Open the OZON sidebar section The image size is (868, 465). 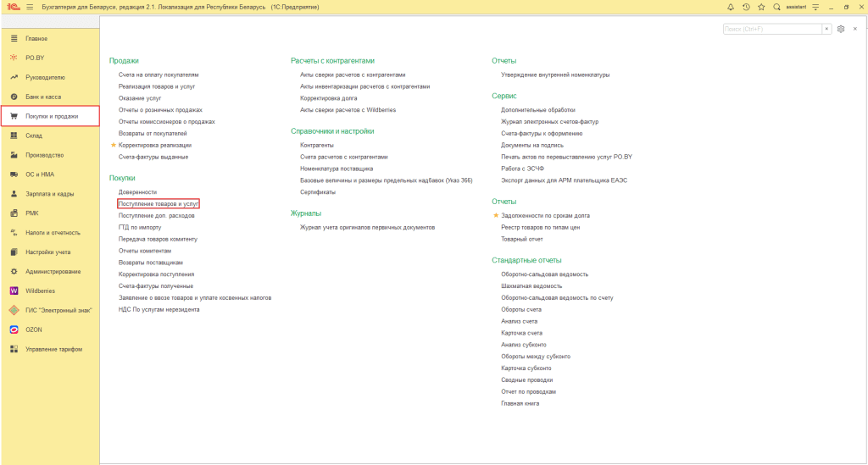(x=50, y=329)
